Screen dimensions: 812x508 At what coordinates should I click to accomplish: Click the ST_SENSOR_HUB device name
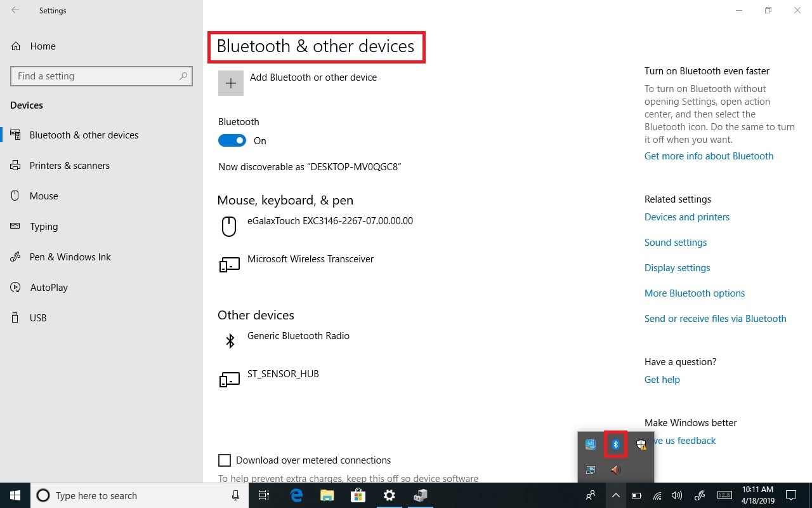pyautogui.click(x=283, y=374)
